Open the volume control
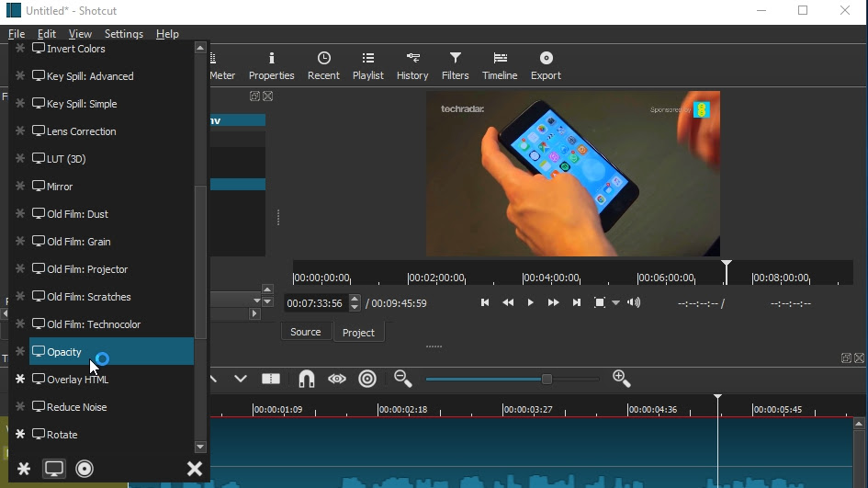Viewport: 868px width, 488px height. pos(634,302)
